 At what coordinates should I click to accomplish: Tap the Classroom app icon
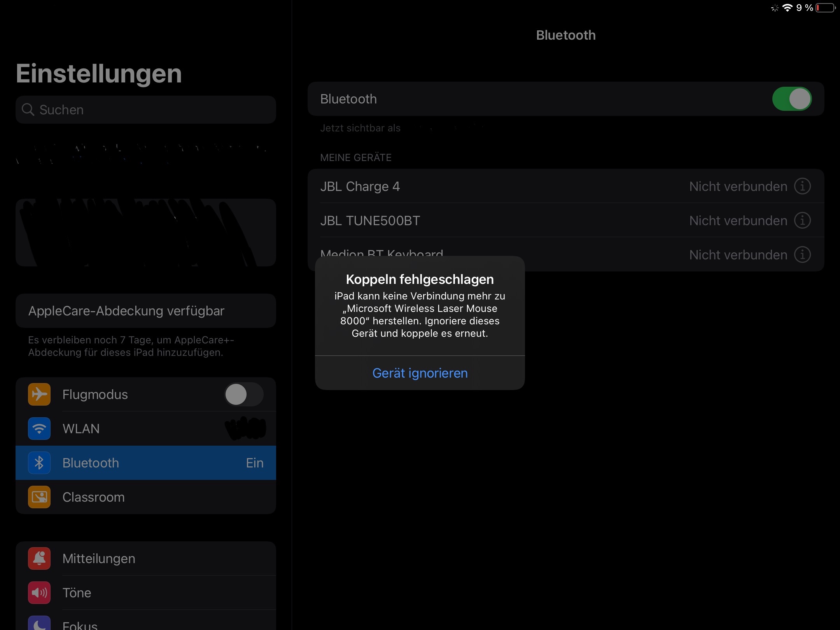(39, 497)
